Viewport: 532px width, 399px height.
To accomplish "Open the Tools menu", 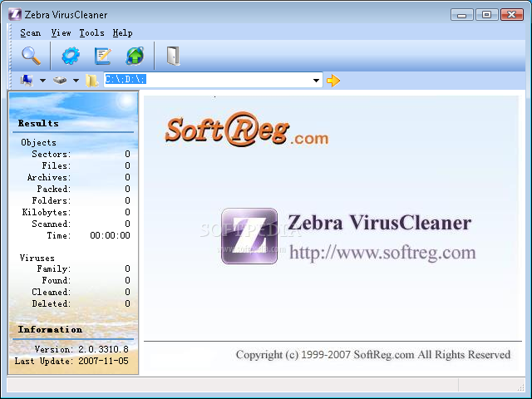I will (91, 33).
